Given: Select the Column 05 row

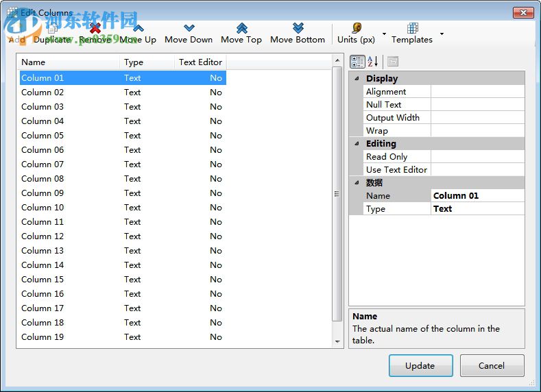Looking at the screenshot, I should (123, 136).
